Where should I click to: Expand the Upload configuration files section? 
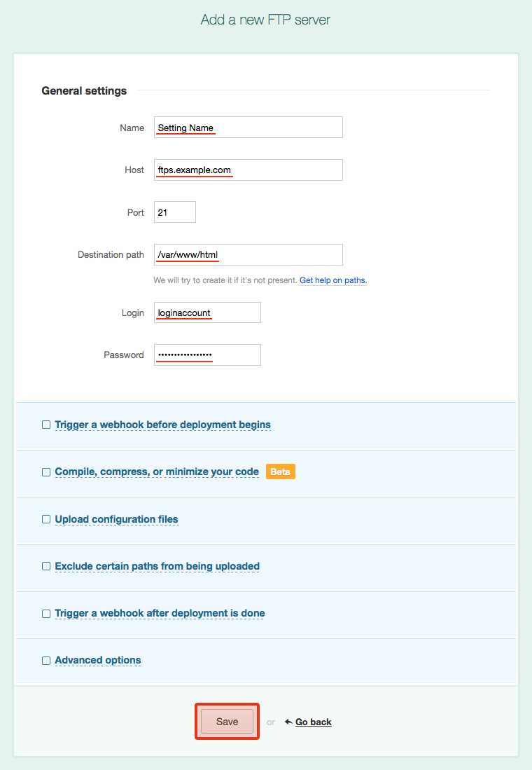tap(116, 519)
